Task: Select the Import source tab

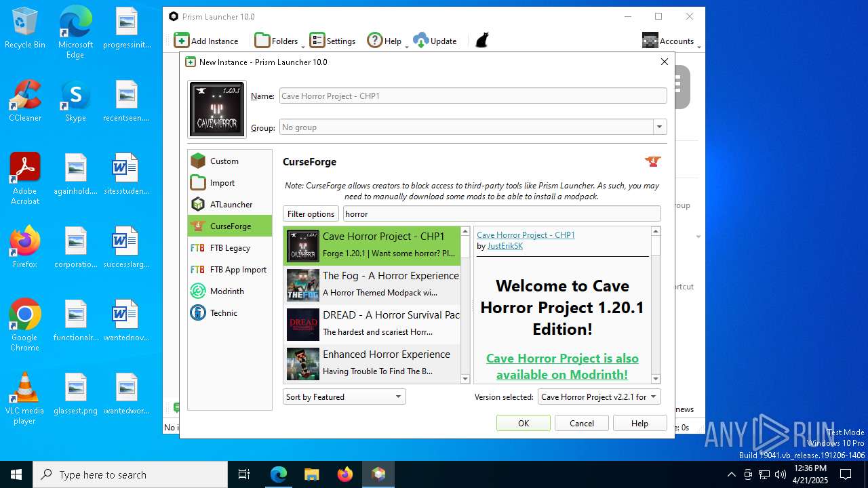Action: (x=230, y=182)
